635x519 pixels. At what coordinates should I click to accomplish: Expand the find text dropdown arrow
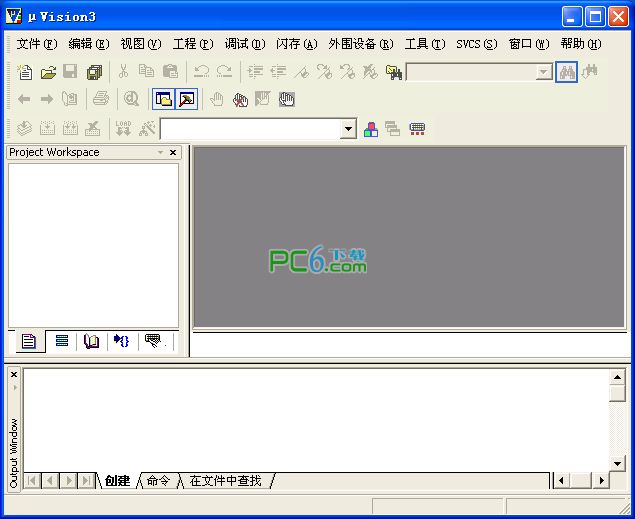(x=543, y=72)
